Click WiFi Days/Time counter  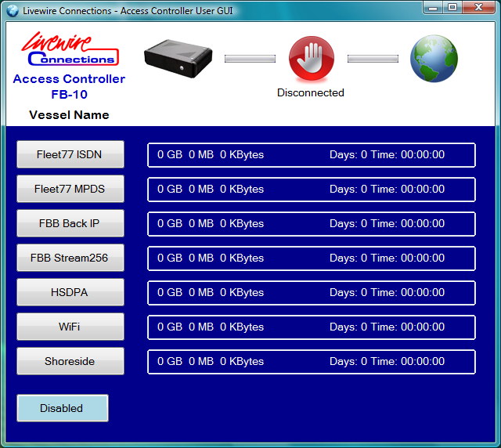(x=387, y=327)
